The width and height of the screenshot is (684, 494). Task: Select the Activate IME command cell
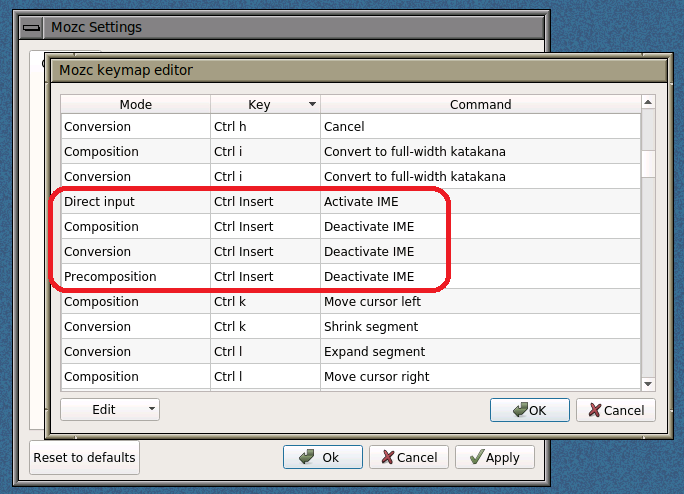click(480, 202)
